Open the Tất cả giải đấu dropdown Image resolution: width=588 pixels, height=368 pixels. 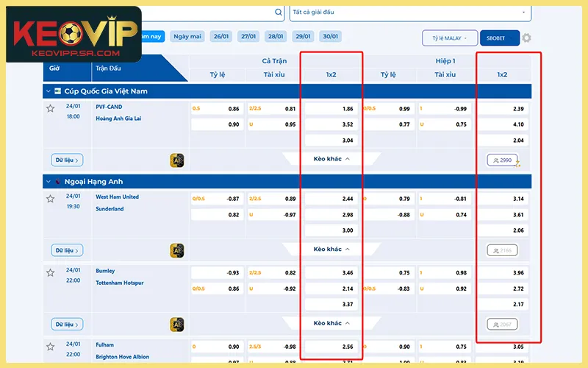[x=410, y=13]
